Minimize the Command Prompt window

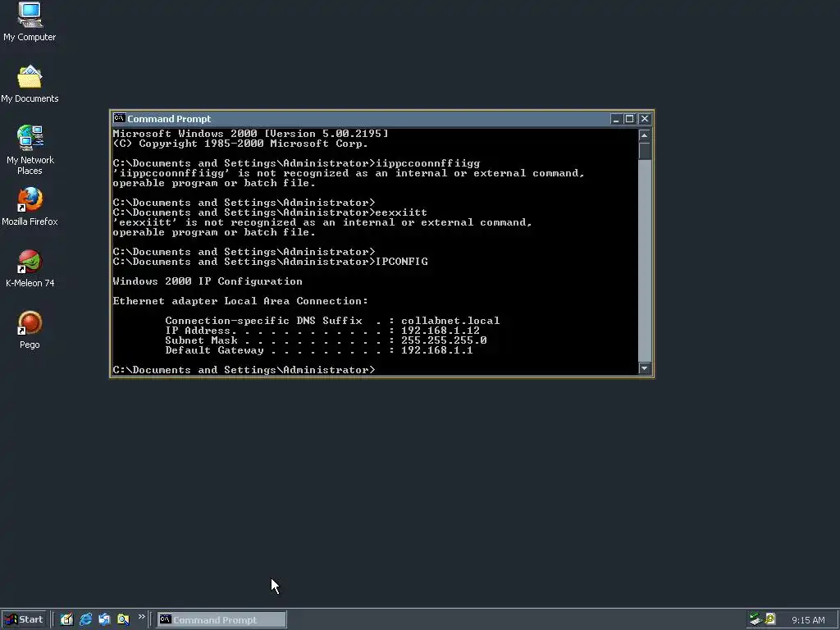tap(615, 119)
